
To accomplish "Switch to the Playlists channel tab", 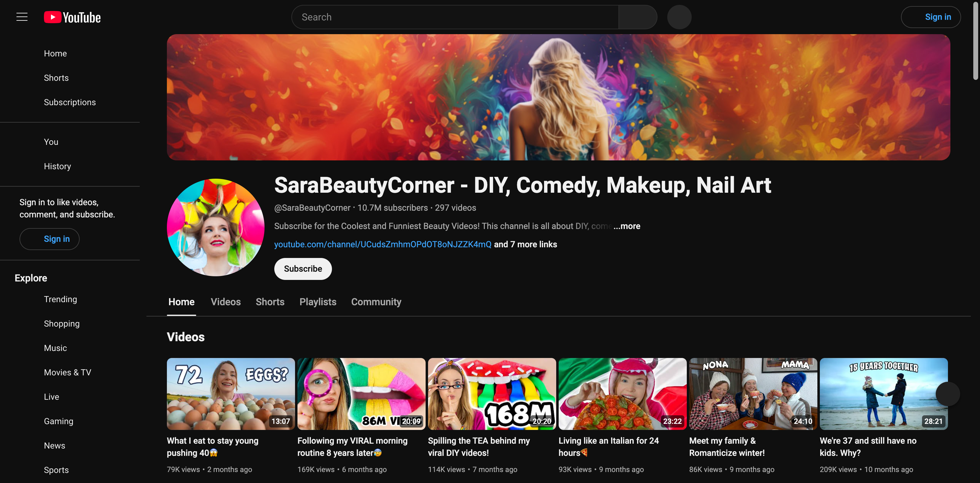I will click(x=318, y=302).
